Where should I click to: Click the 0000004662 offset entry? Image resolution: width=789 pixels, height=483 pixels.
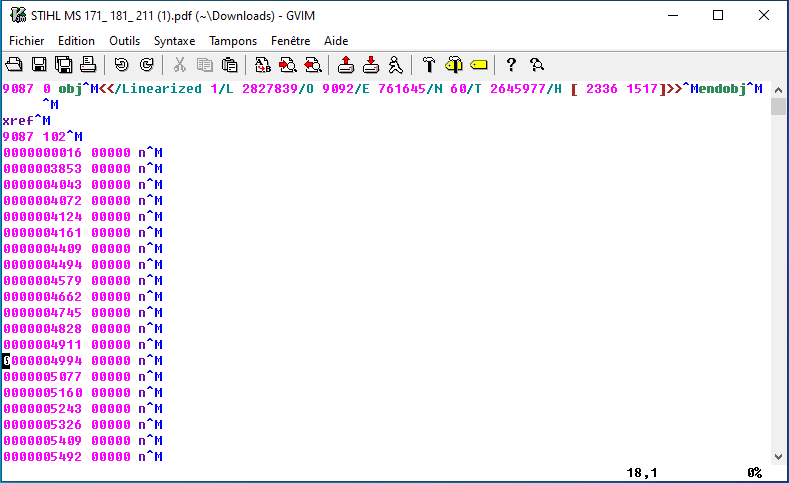pos(42,297)
